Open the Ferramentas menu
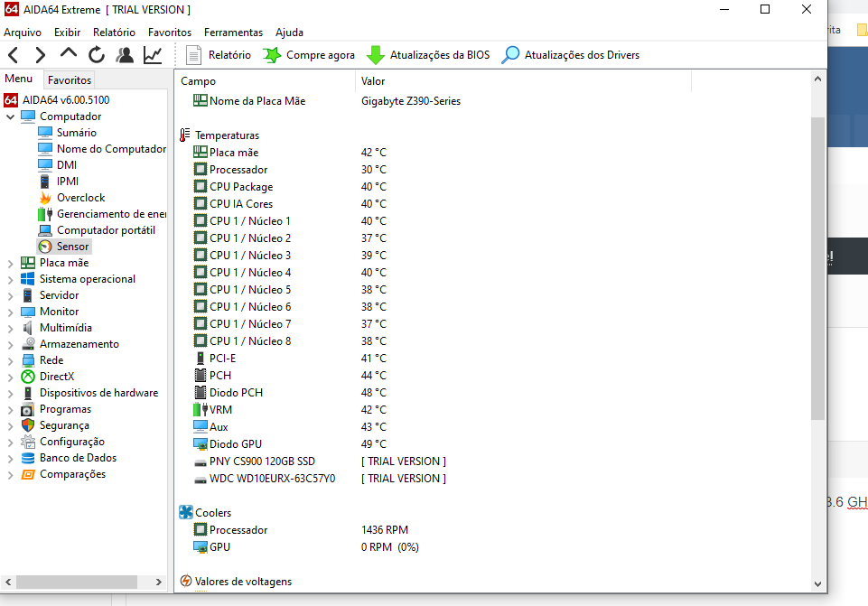This screenshot has width=868, height=606. [x=233, y=33]
